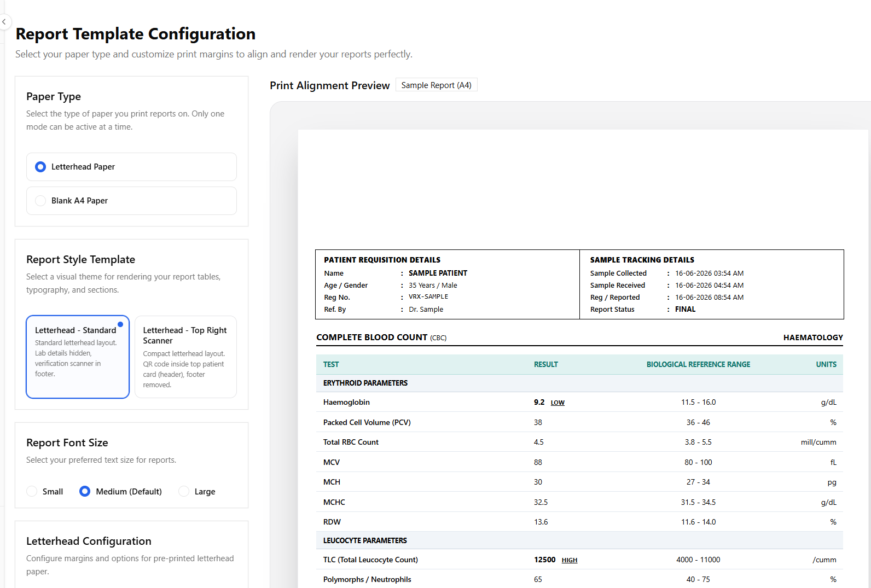
Task: Click the 16-06-2026 03:54 AM collected time
Action: point(710,273)
